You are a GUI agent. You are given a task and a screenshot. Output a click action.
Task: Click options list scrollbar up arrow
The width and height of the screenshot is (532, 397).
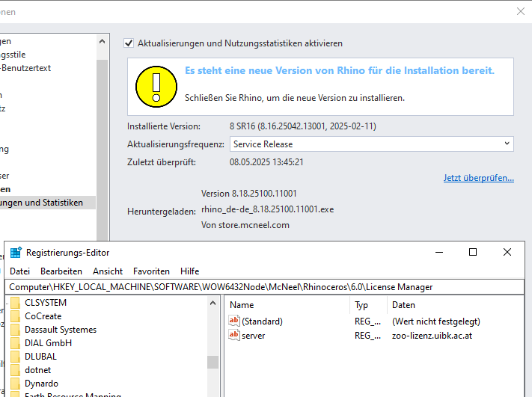pyautogui.click(x=102, y=41)
